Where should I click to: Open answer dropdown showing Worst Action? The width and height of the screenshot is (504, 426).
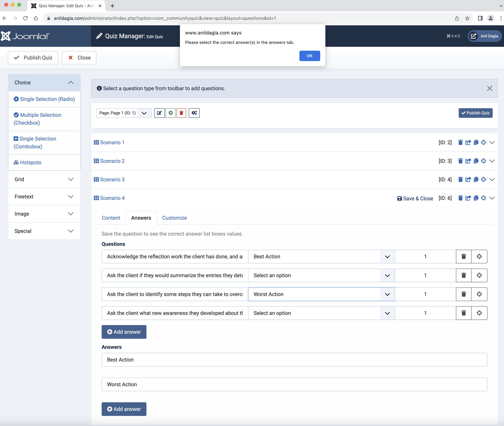[321, 294]
